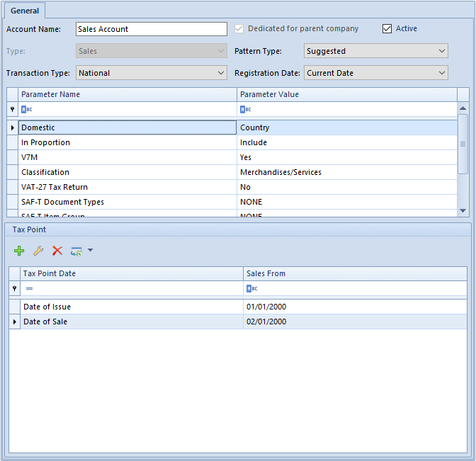Click the Domestic row indicator arrow
The width and height of the screenshot is (476, 461).
coord(13,127)
